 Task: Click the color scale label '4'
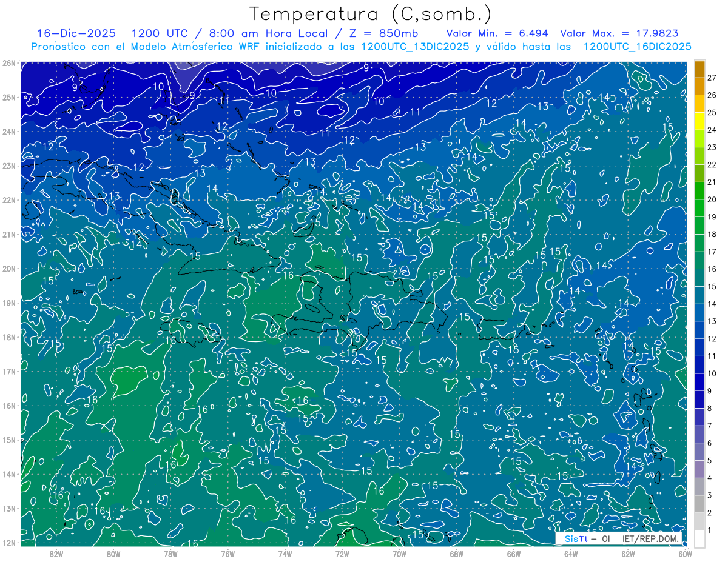pyautogui.click(x=710, y=478)
